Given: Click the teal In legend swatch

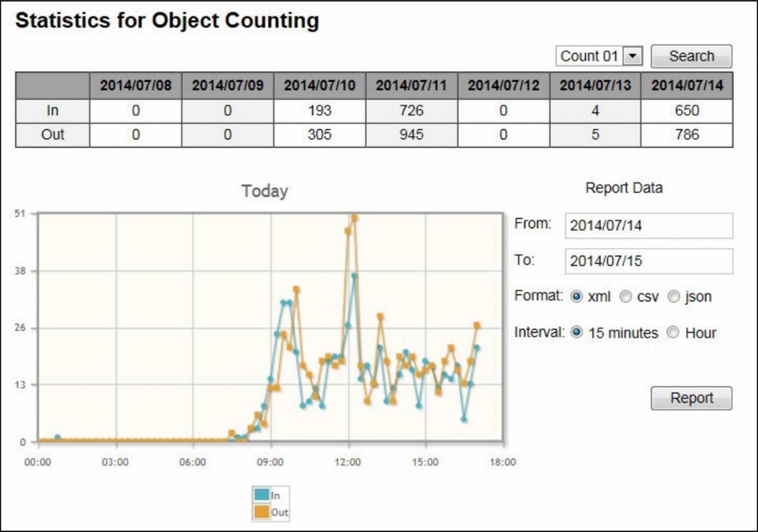Looking at the screenshot, I should click(262, 495).
